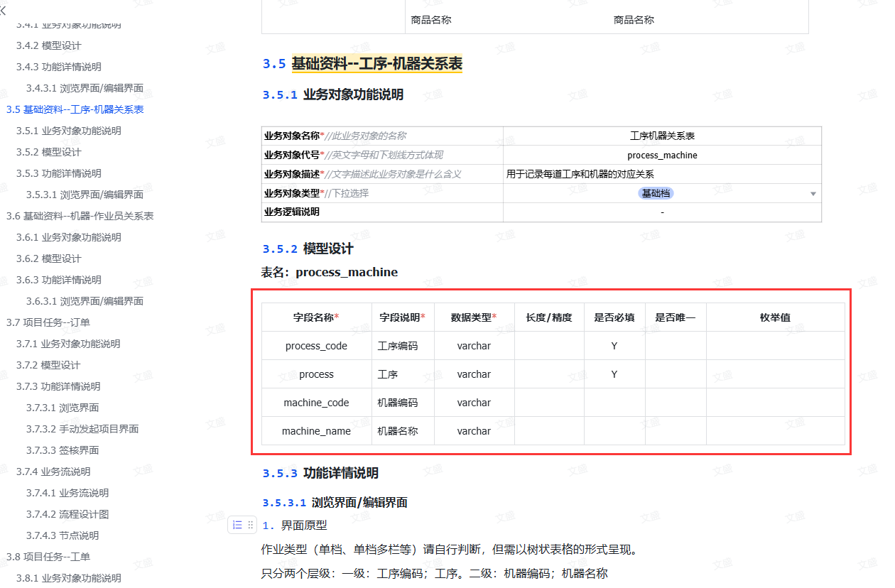Select outline item 3.7.3.3 签核界面
The width and height of the screenshot is (895, 588).
pyautogui.click(x=63, y=450)
